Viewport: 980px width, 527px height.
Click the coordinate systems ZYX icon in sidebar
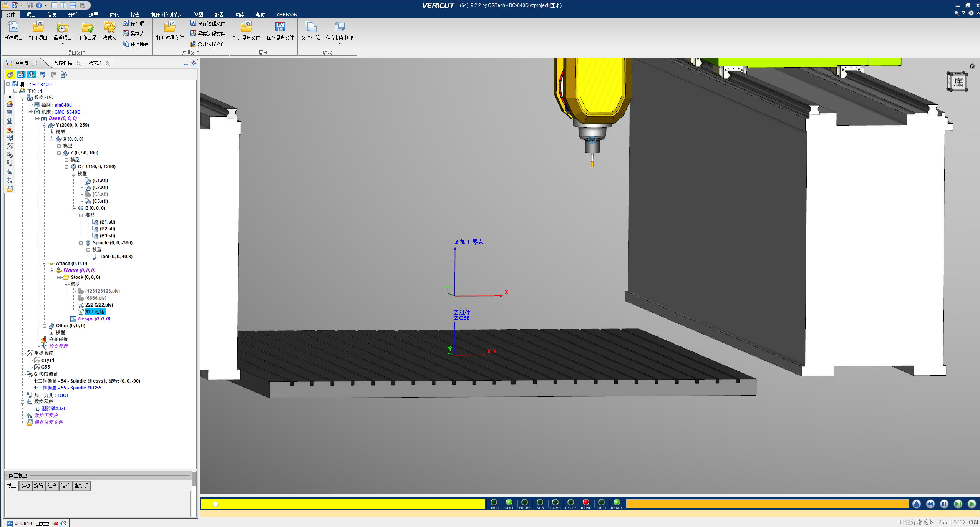tap(10, 146)
